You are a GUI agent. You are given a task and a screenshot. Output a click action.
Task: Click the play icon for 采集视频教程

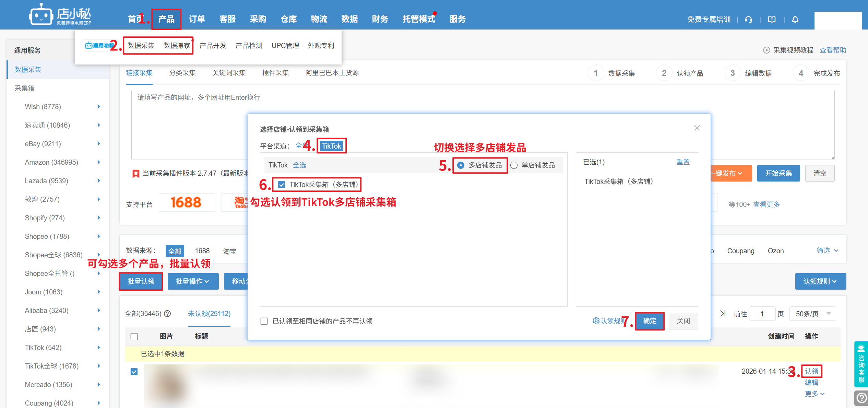[766, 50]
